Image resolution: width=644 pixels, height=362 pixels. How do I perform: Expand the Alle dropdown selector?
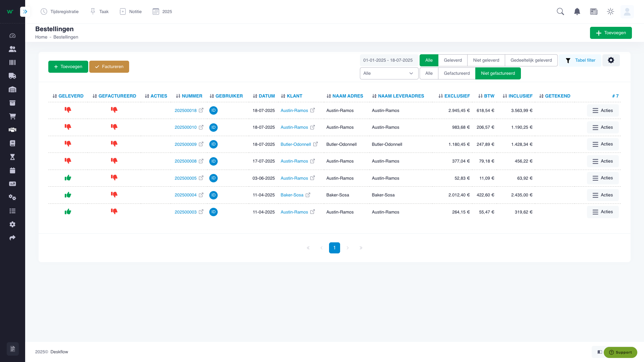pyautogui.click(x=389, y=73)
